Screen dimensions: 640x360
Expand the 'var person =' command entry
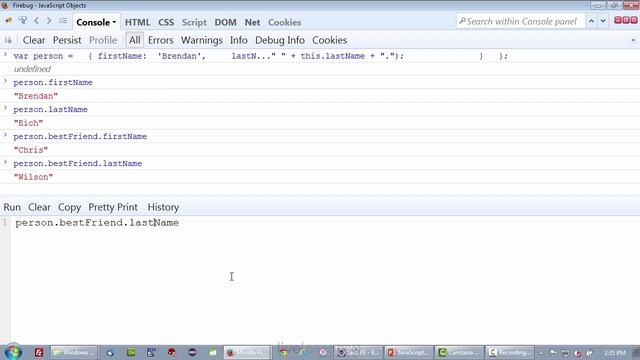pos(5,54)
